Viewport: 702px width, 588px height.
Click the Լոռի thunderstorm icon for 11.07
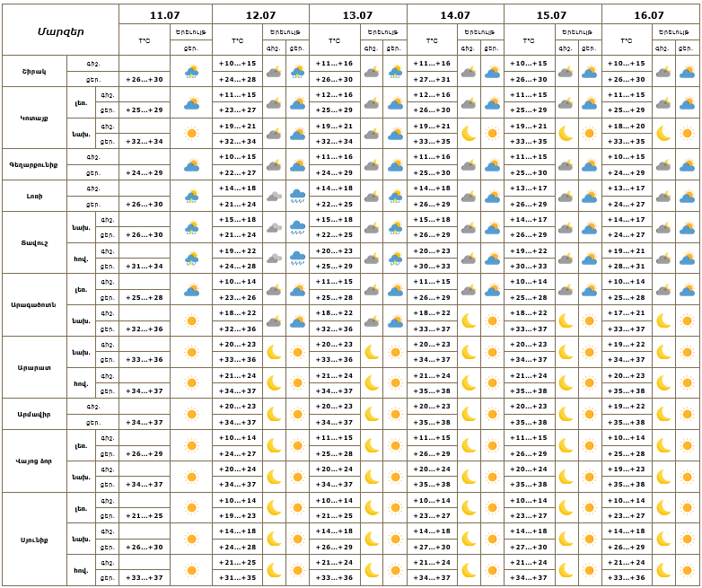tap(191, 196)
